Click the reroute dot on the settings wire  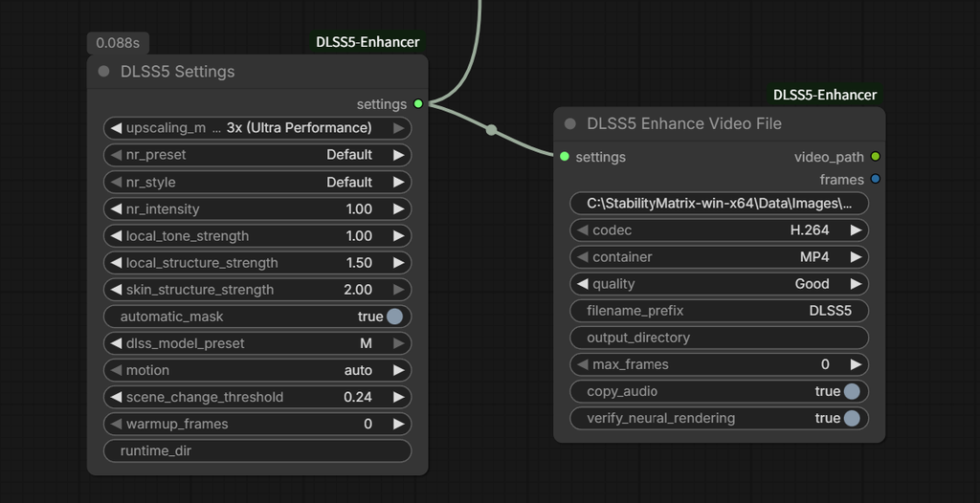pos(491,130)
